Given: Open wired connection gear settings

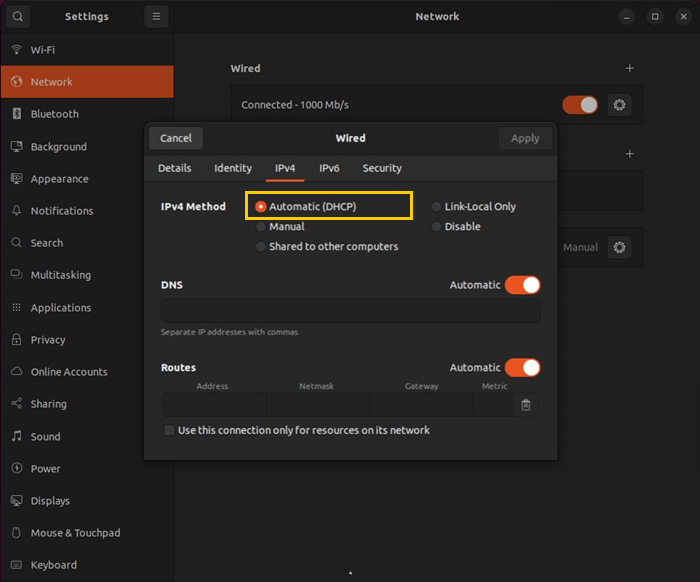Looking at the screenshot, I should click(x=619, y=105).
